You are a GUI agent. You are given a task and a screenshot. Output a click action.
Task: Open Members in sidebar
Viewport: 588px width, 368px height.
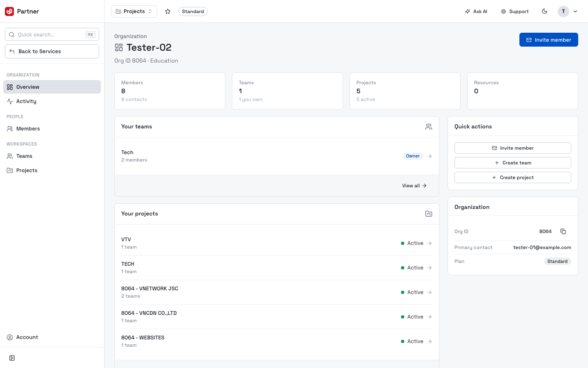52,129
